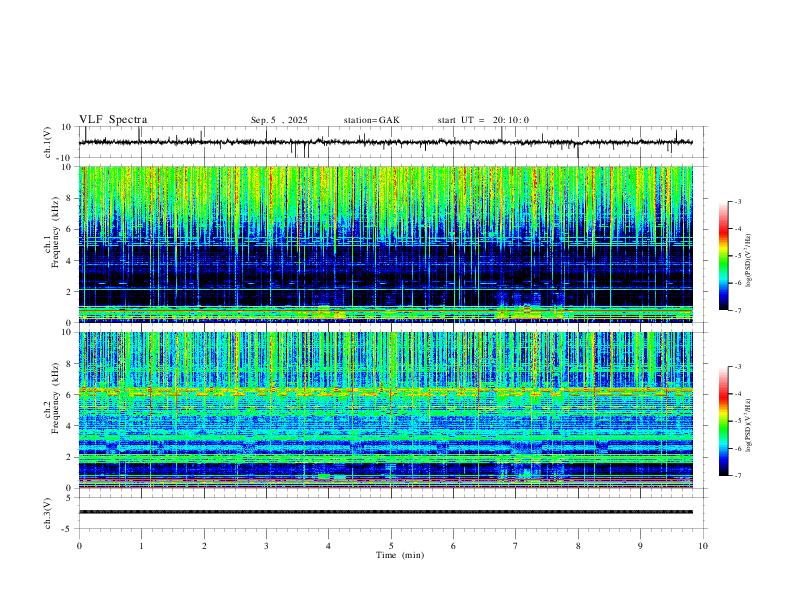The image size is (792, 612).
Task: Click the "ch.3(V)" axis label
Action: coord(48,513)
